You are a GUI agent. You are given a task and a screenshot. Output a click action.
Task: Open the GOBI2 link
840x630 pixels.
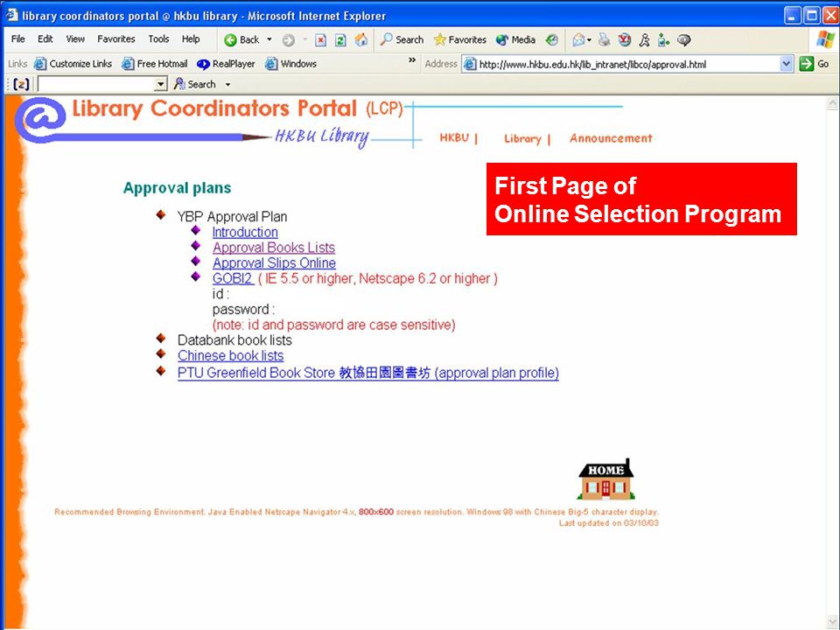(x=232, y=278)
